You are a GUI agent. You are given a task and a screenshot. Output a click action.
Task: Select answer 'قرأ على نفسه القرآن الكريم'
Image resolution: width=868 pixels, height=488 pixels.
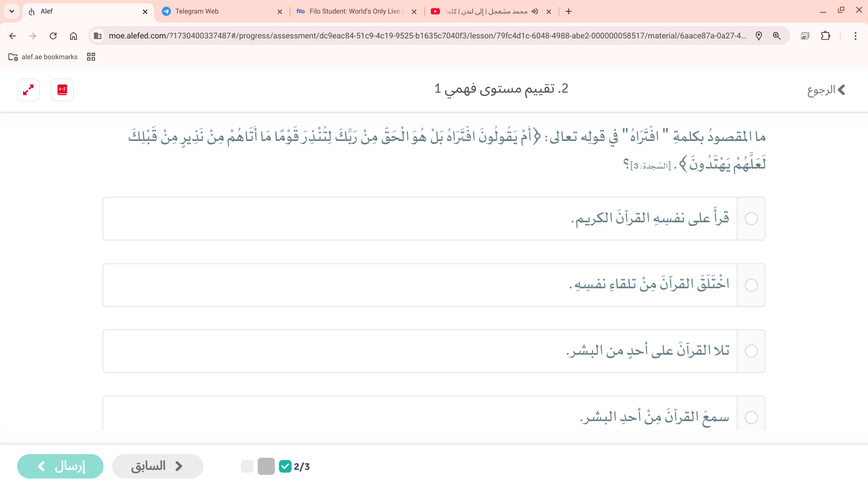coord(751,219)
